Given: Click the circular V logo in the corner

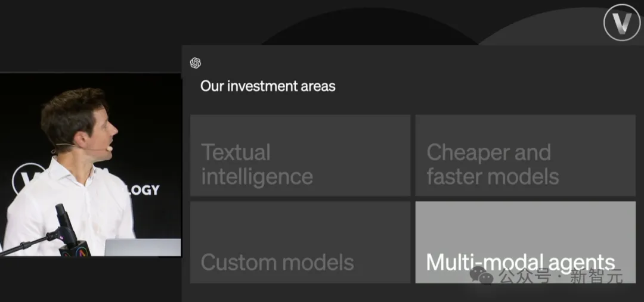Looking at the screenshot, I should 621,23.
